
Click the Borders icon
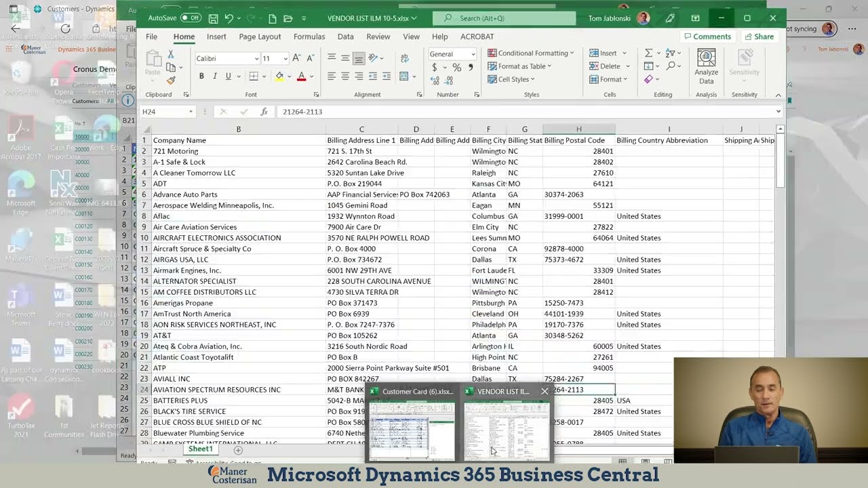253,77
